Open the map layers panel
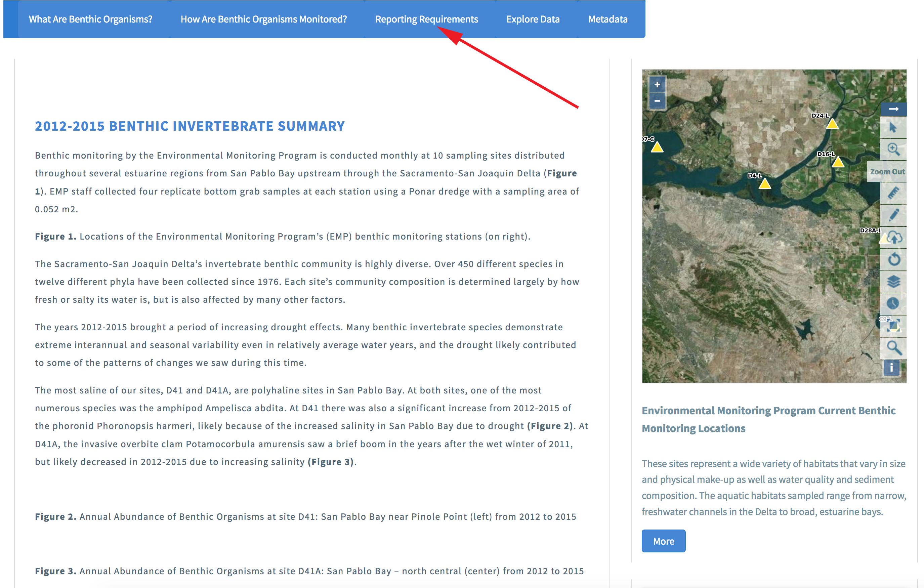 pyautogui.click(x=893, y=282)
